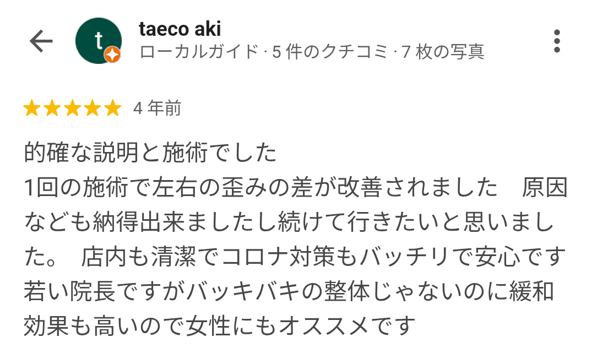Click the fifth yellow rating star
The width and height of the screenshot is (597, 364).
coord(112,109)
